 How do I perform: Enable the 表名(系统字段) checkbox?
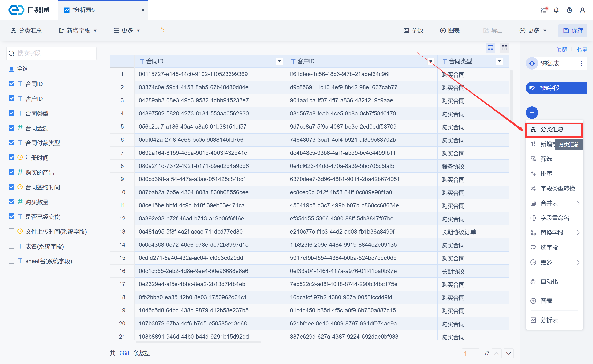click(11, 246)
